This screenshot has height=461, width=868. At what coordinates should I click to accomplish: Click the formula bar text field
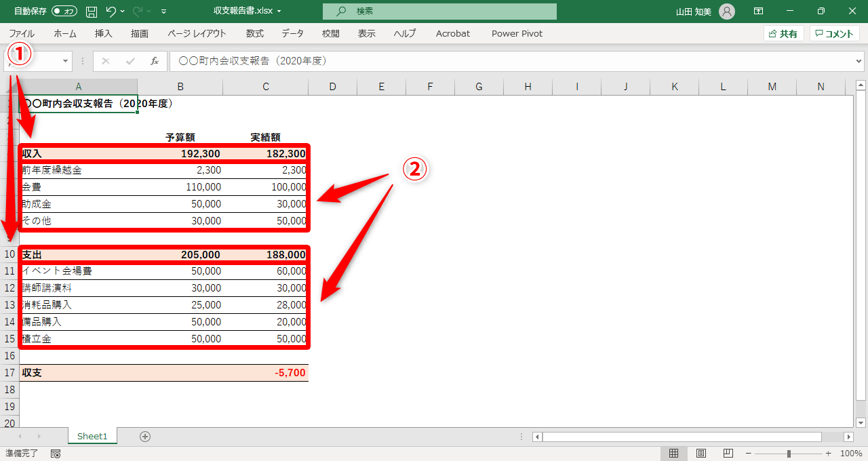512,61
